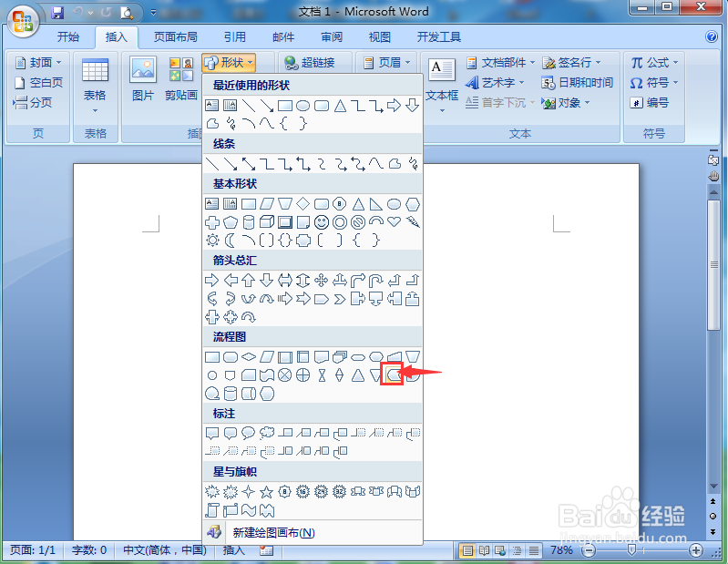
Task: Save the document via quick access toolbar
Action: [x=57, y=13]
